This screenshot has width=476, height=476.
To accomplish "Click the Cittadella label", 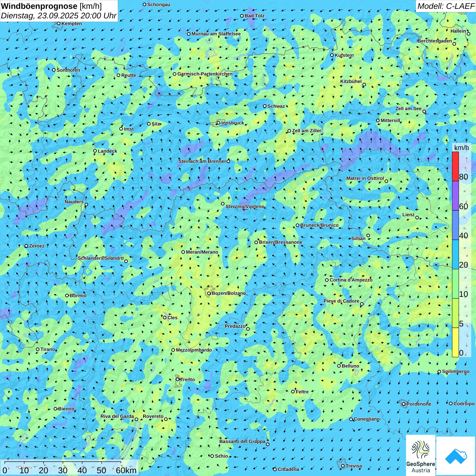I will (288, 469).
